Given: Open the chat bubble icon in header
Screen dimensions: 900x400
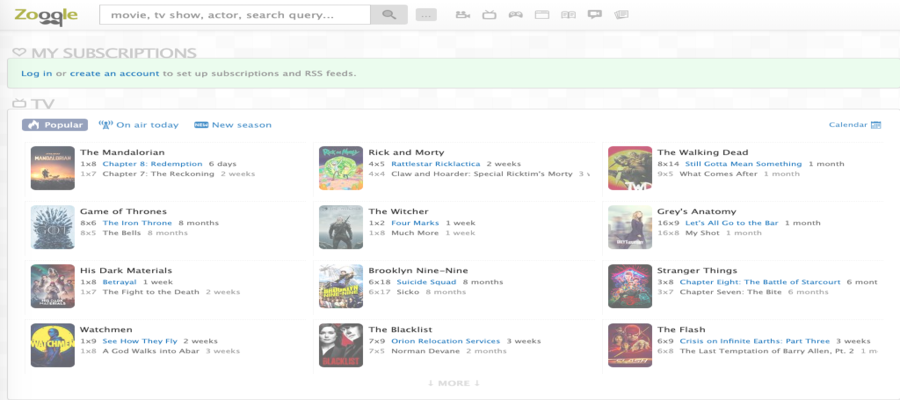Looking at the screenshot, I should pos(595,15).
